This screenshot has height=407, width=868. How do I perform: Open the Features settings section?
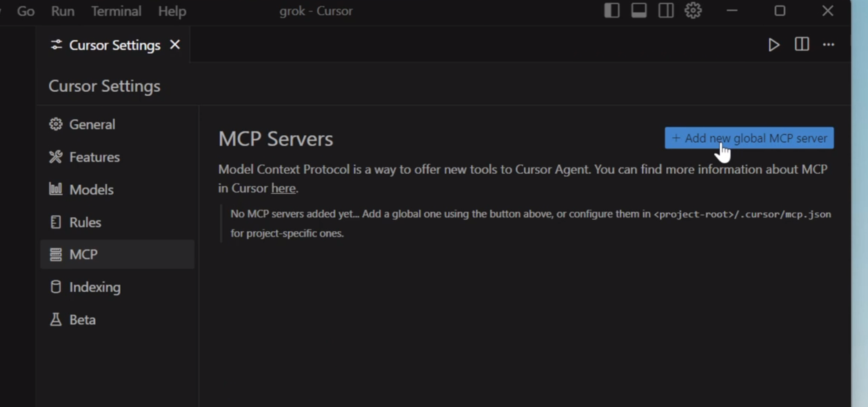coord(117,157)
